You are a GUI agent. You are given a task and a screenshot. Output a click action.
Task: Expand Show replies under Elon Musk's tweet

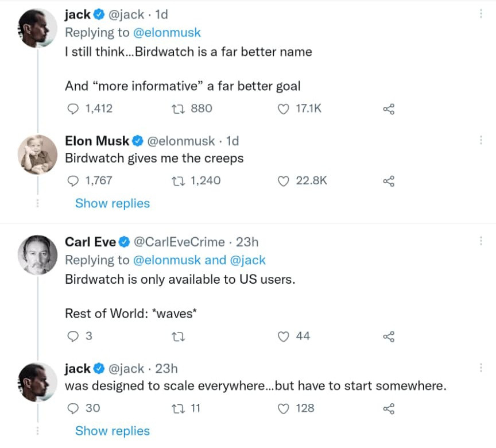click(113, 203)
